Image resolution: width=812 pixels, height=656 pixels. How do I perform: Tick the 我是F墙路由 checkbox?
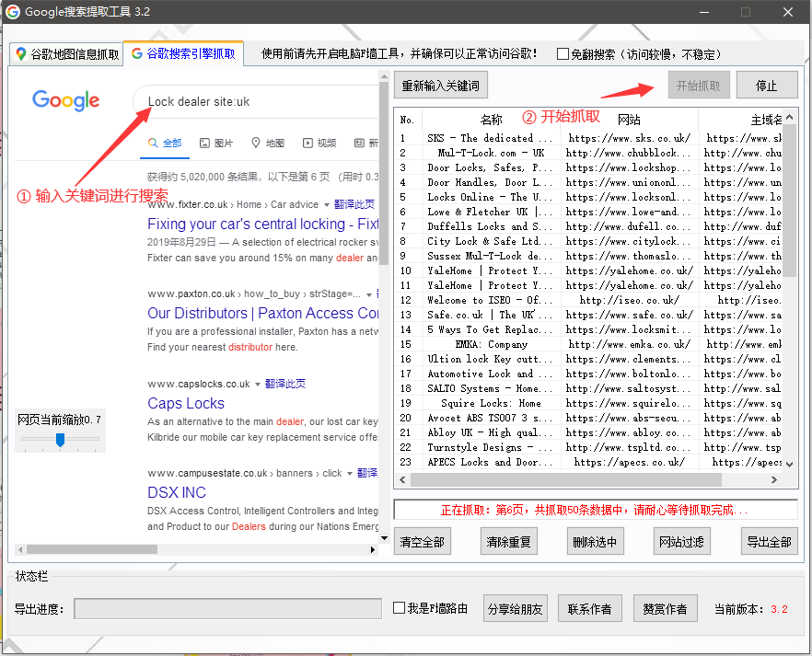(x=399, y=608)
